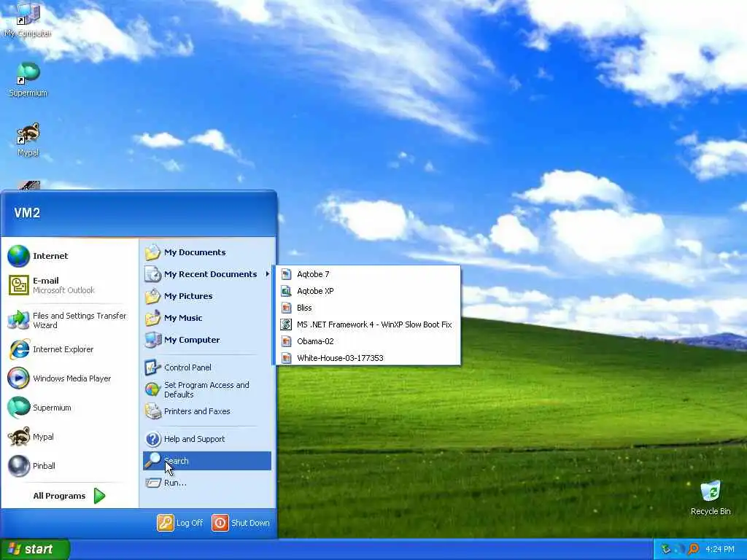This screenshot has height=560, width=747.
Task: Open the Run dialog icon
Action: (x=153, y=483)
